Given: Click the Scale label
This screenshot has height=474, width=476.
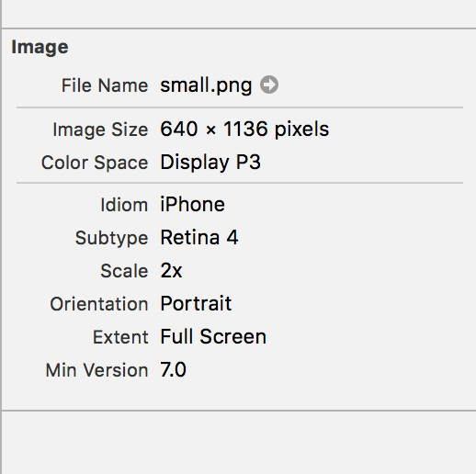Looking at the screenshot, I should pyautogui.click(x=124, y=271).
